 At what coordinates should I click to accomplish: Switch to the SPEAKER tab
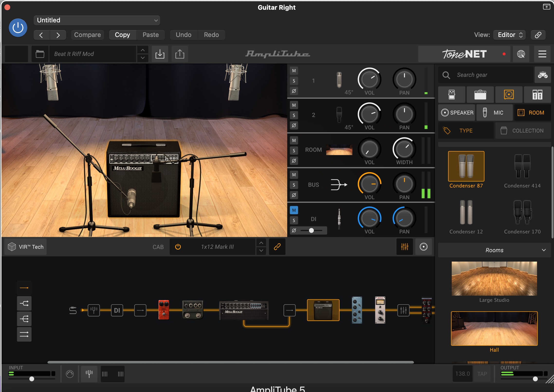[457, 113]
